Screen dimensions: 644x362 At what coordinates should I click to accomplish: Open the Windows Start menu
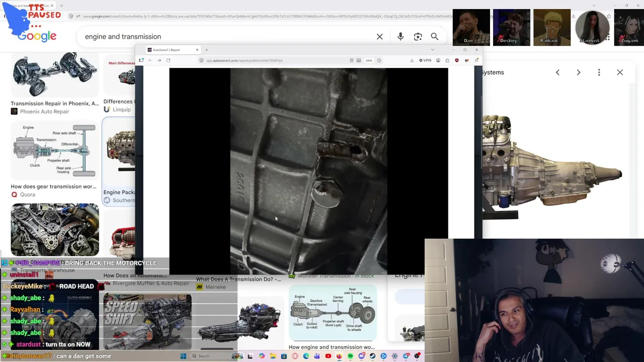183,356
